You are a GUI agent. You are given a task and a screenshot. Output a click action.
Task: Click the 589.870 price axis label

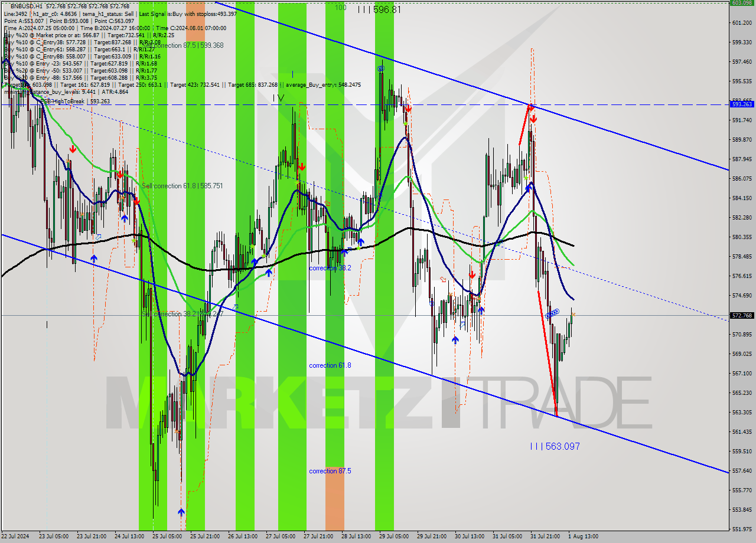point(741,139)
